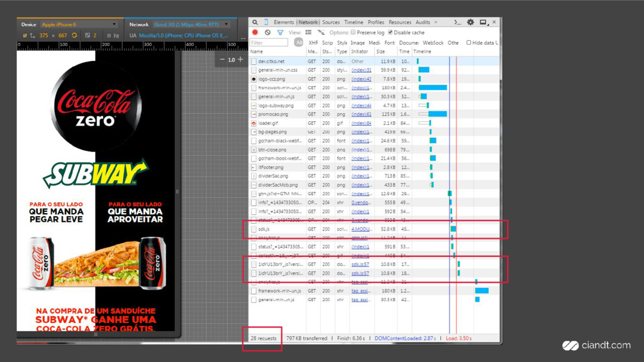Click the DOMContentLoaded: 2.87 s status text
644x362 pixels.
[x=405, y=339]
